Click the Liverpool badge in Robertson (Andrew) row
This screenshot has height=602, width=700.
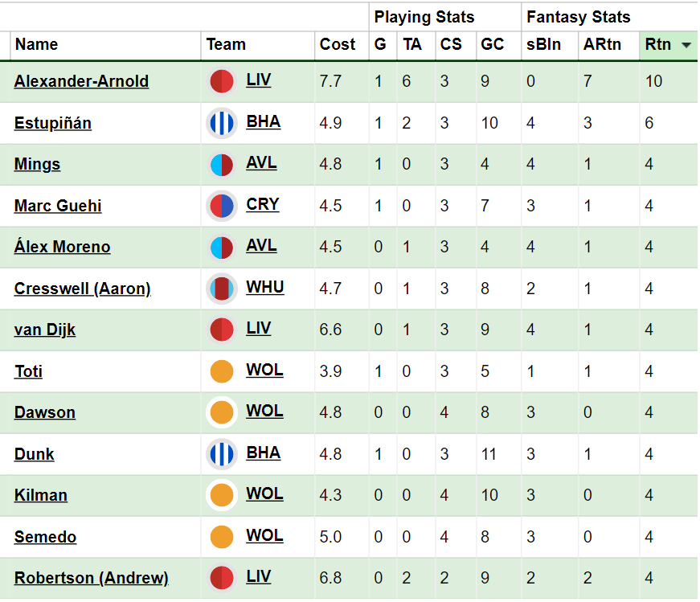click(x=222, y=578)
